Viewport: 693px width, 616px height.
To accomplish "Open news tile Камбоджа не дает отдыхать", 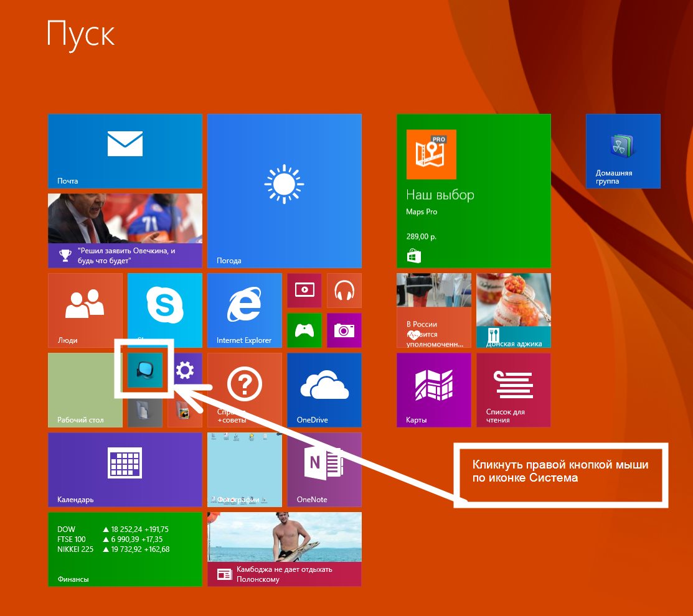I will pyautogui.click(x=284, y=549).
